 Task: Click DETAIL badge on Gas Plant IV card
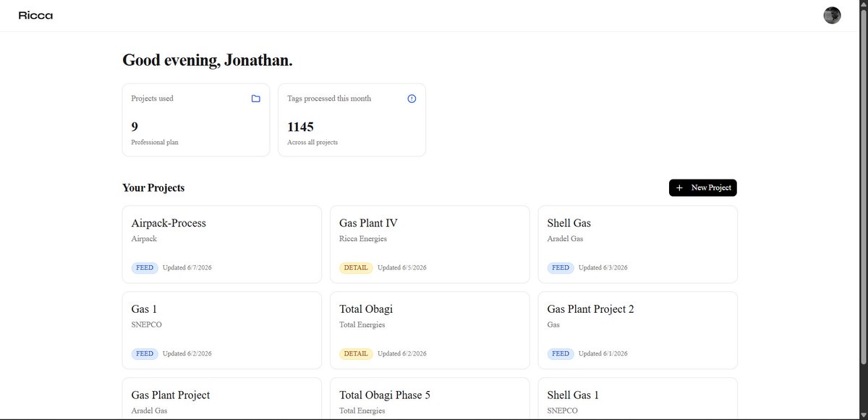(x=356, y=268)
